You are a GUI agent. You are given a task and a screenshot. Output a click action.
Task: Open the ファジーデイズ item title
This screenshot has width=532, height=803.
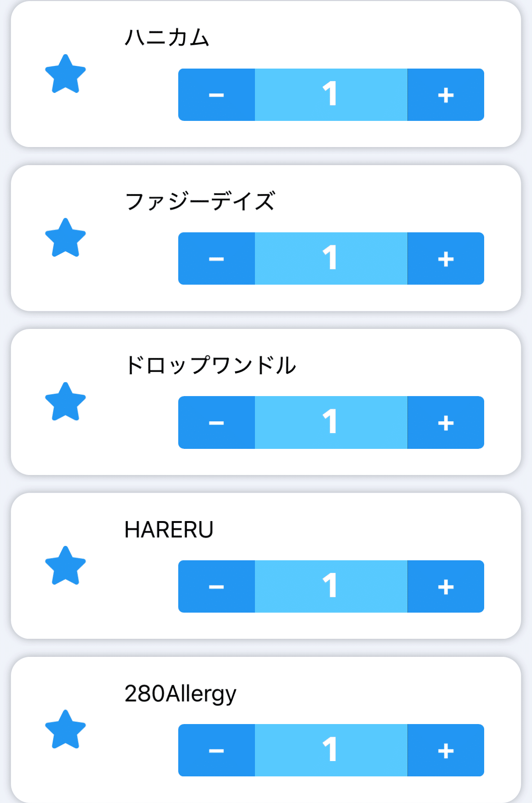click(199, 201)
